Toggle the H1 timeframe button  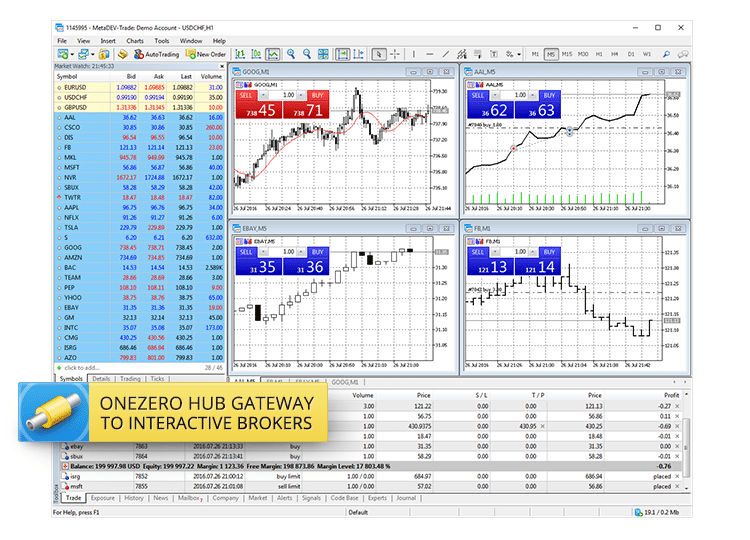601,54
